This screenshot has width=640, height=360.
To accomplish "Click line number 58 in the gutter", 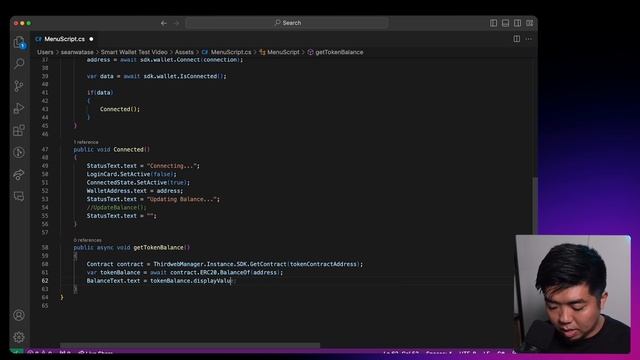I will [45, 248].
